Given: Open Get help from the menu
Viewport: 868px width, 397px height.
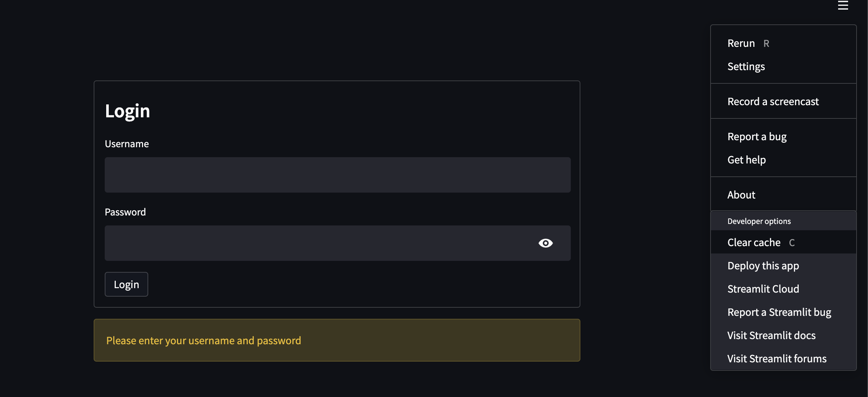Looking at the screenshot, I should [746, 159].
